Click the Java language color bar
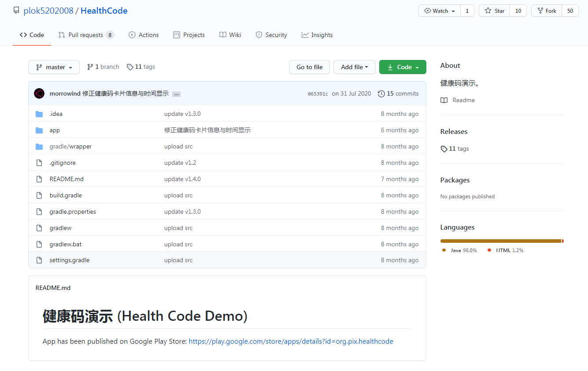 500,241
